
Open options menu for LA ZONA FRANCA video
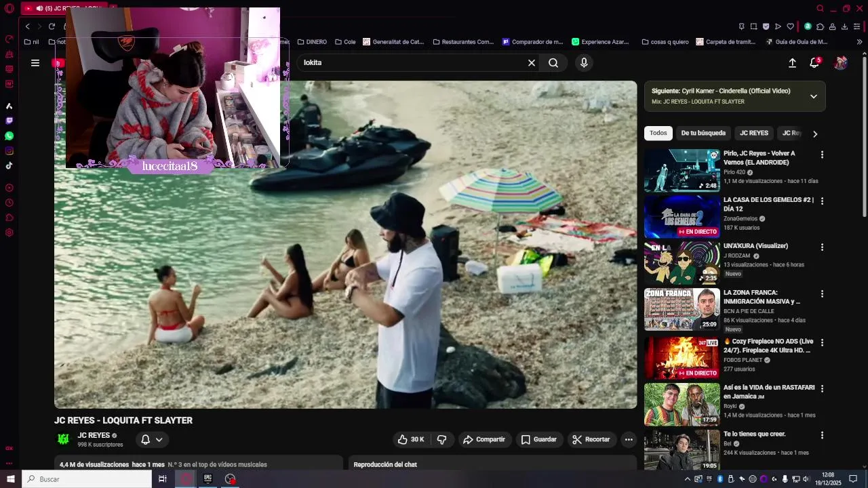pyautogui.click(x=822, y=294)
